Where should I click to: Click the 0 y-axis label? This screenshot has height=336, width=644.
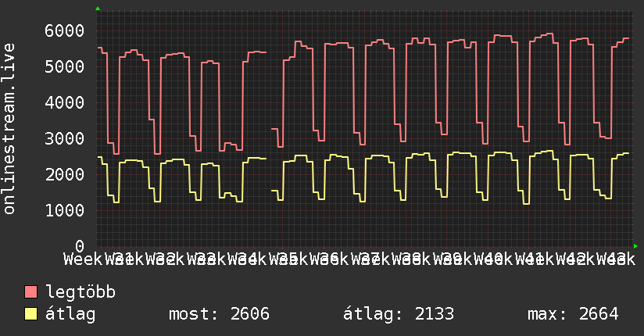click(x=80, y=246)
